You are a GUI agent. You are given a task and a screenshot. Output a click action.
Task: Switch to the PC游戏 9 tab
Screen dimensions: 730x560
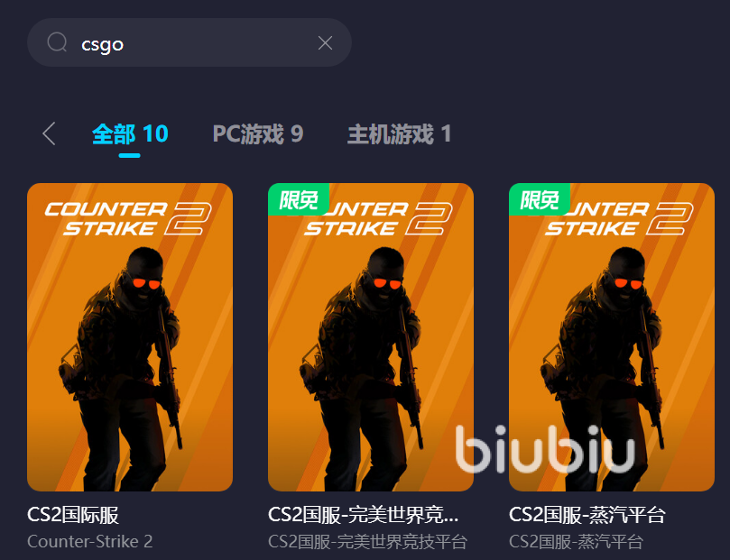[258, 134]
